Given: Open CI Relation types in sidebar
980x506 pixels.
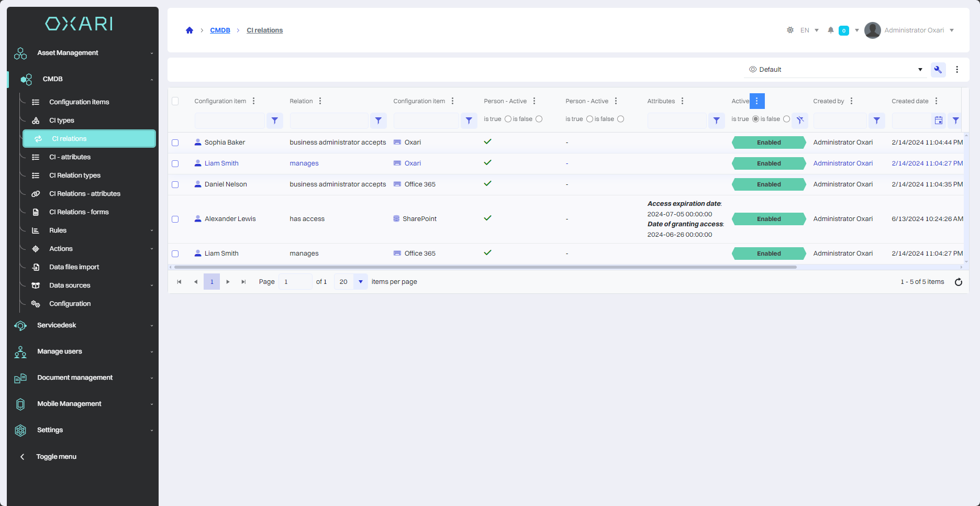Looking at the screenshot, I should point(75,175).
